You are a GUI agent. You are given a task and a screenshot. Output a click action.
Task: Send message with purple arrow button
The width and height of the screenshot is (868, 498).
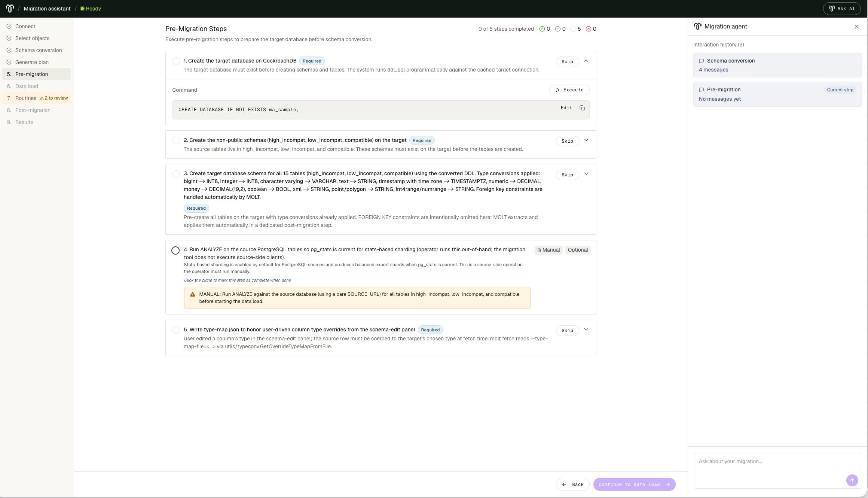tap(852, 480)
